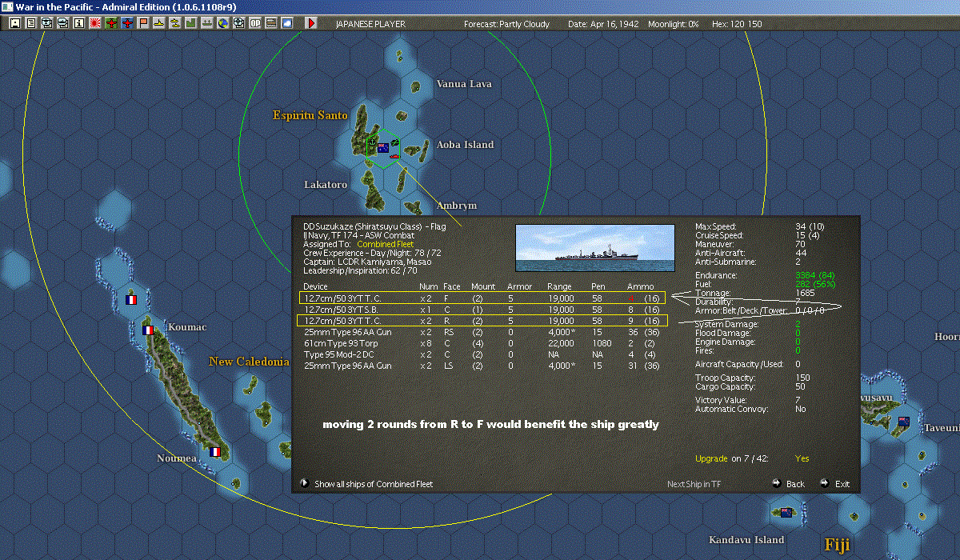Screen dimensions: 960x560
Task: Open the weather cloud toolbar icon
Action: 286,24
